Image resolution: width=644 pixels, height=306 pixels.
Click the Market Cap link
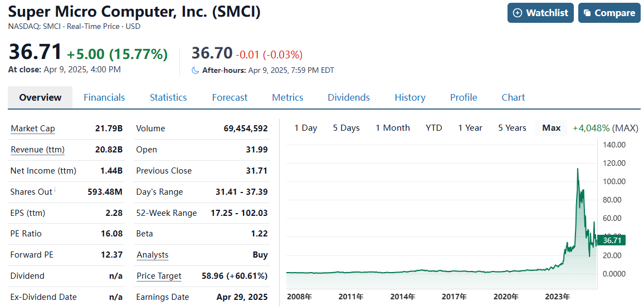coord(33,129)
